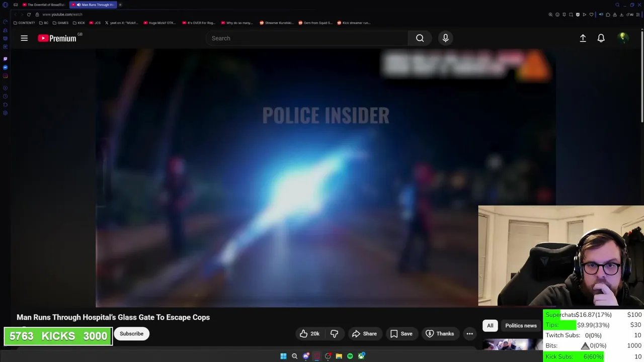The image size is (644, 362).
Task: Open the notifications bell
Action: pos(601,38)
